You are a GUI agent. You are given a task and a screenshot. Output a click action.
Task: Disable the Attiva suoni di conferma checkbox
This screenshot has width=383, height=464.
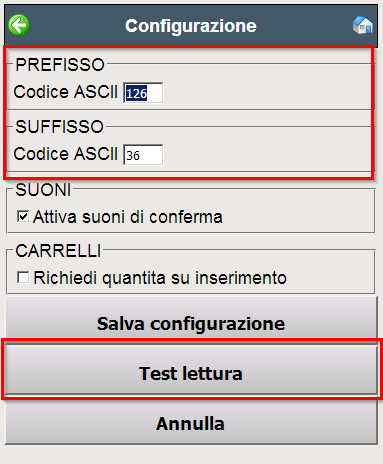tap(23, 216)
